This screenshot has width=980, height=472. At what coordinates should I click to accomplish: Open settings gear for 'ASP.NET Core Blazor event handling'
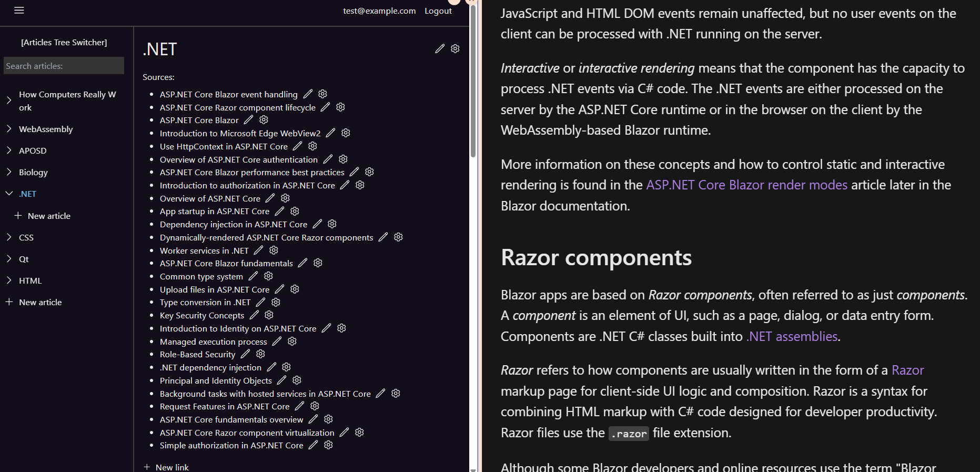[322, 94]
